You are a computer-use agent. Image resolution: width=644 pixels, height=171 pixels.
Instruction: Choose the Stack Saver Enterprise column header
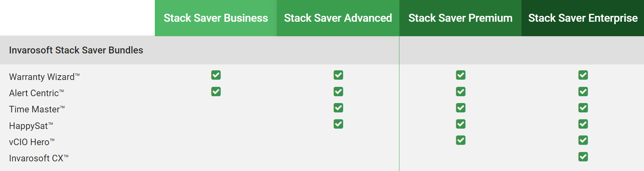pos(583,18)
